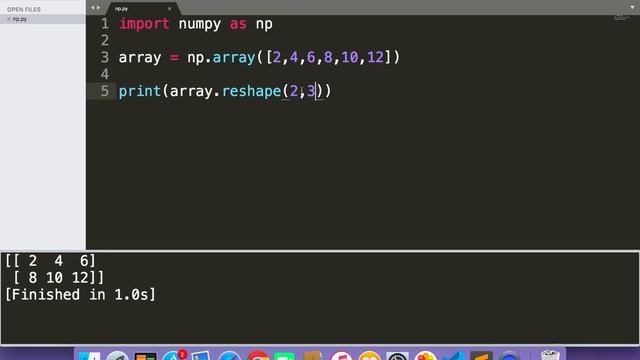This screenshot has width=640, height=360.
Task: Click line number 5 in the gutter
Action: pyautogui.click(x=104, y=91)
